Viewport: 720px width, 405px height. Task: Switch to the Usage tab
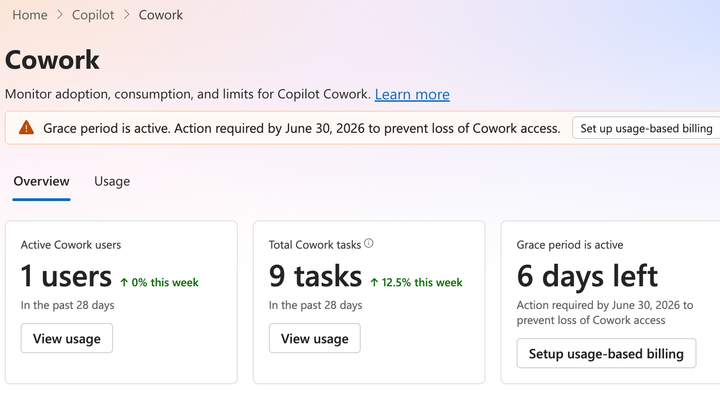(x=112, y=181)
